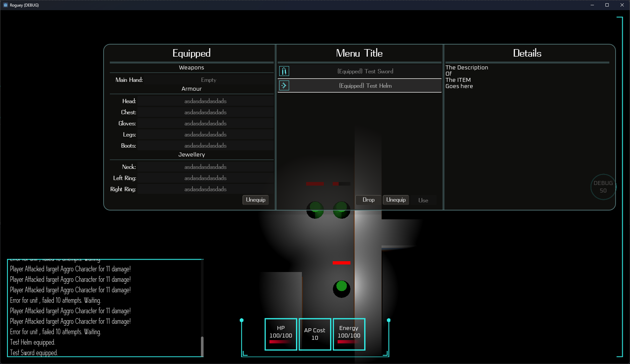Image resolution: width=630 pixels, height=364 pixels.
Task: Select the Empty Main Hand slot
Action: point(208,80)
